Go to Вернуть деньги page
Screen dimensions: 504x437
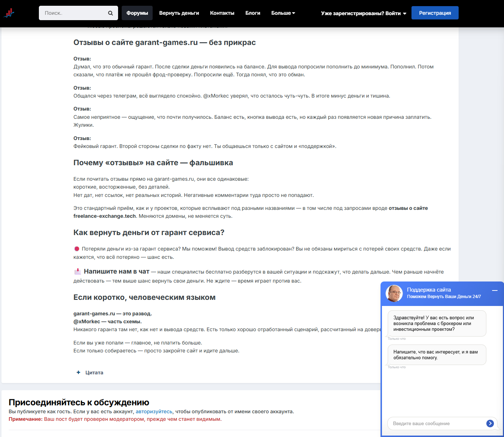pos(179,13)
